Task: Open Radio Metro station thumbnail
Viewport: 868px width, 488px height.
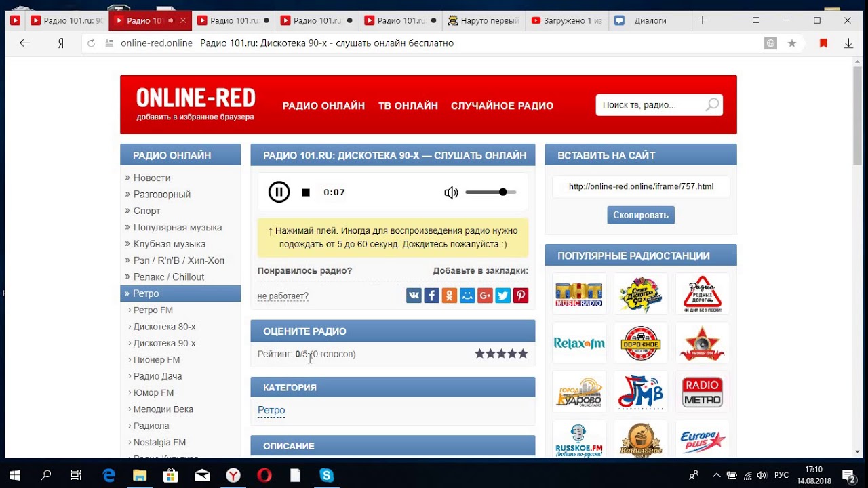Action: (x=703, y=392)
